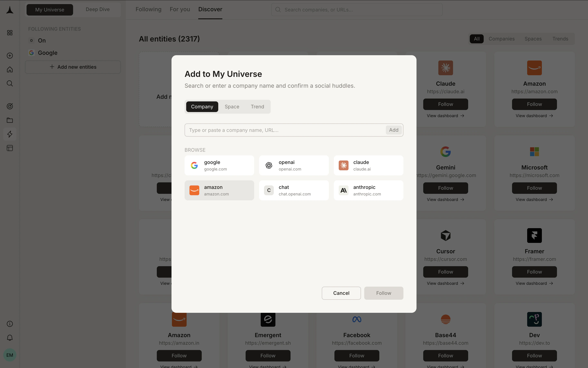Open the Following tab
This screenshot has height=368, width=588.
click(148, 9)
